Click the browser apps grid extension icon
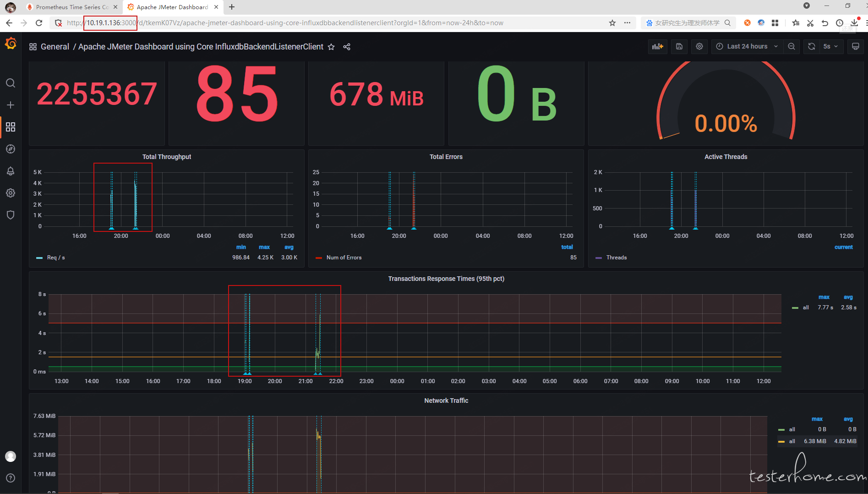Image resolution: width=868 pixels, height=494 pixels. click(775, 23)
